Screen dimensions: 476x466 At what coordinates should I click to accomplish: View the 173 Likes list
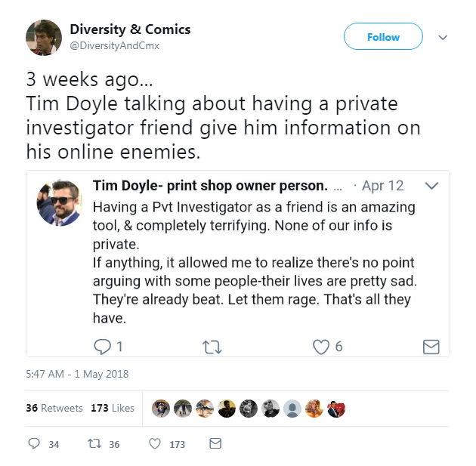(x=113, y=408)
